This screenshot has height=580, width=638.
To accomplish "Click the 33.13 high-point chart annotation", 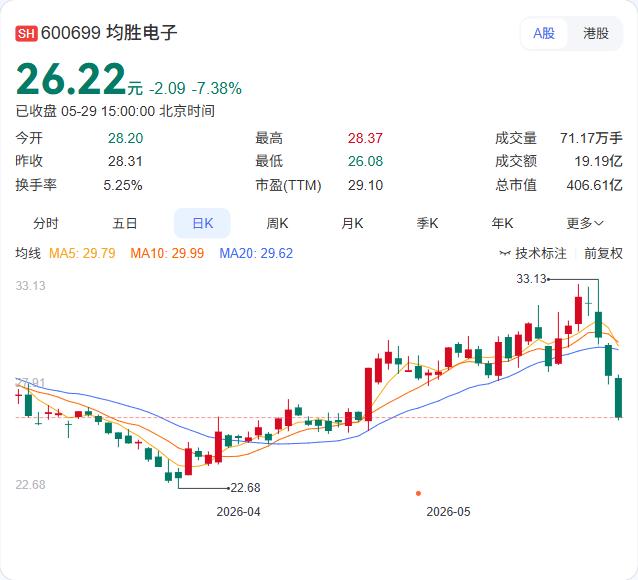I will (x=531, y=279).
